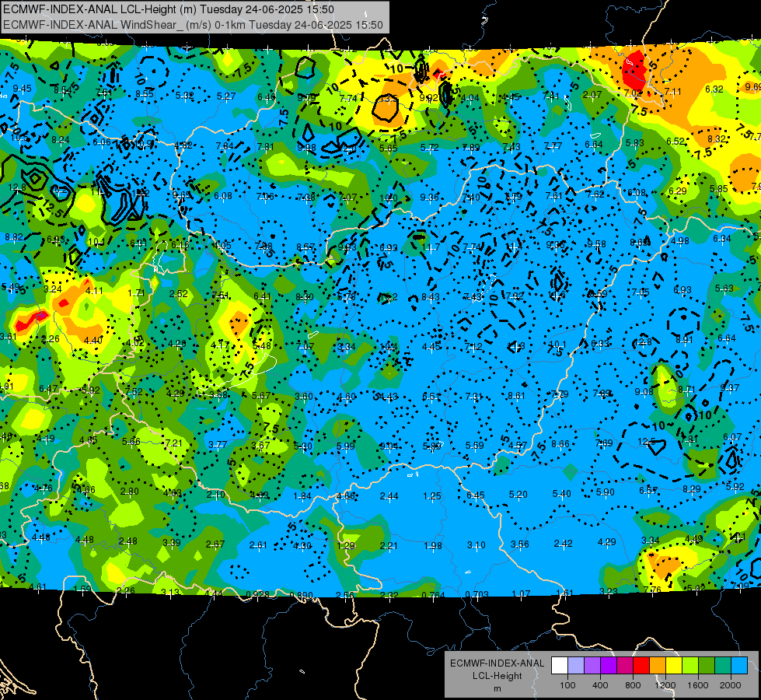Click the WindShear 0-1km header line
This screenshot has width=761, height=700.
pos(193,25)
